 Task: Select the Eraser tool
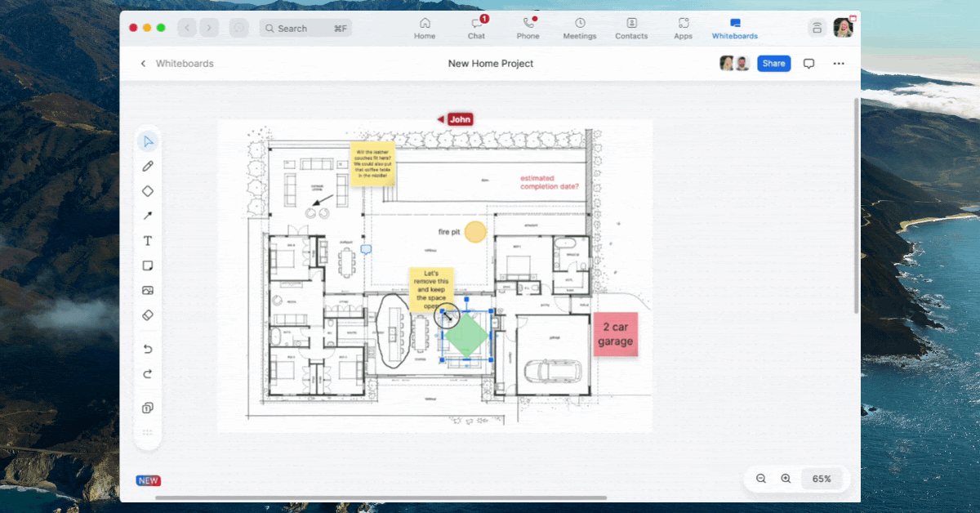[148, 314]
